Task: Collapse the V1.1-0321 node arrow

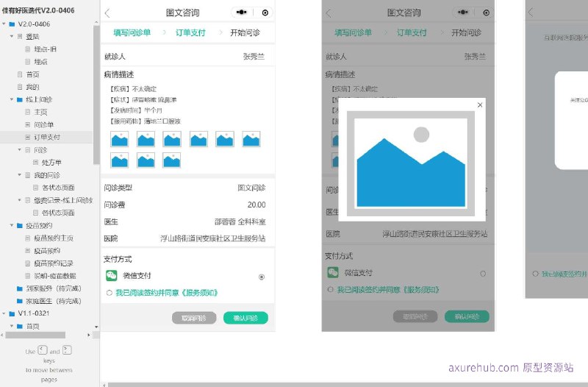Action: pyautogui.click(x=4, y=313)
